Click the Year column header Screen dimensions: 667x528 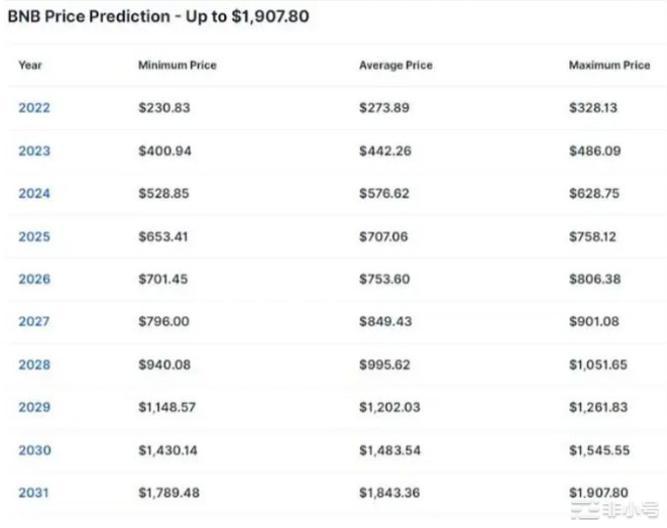[30, 65]
